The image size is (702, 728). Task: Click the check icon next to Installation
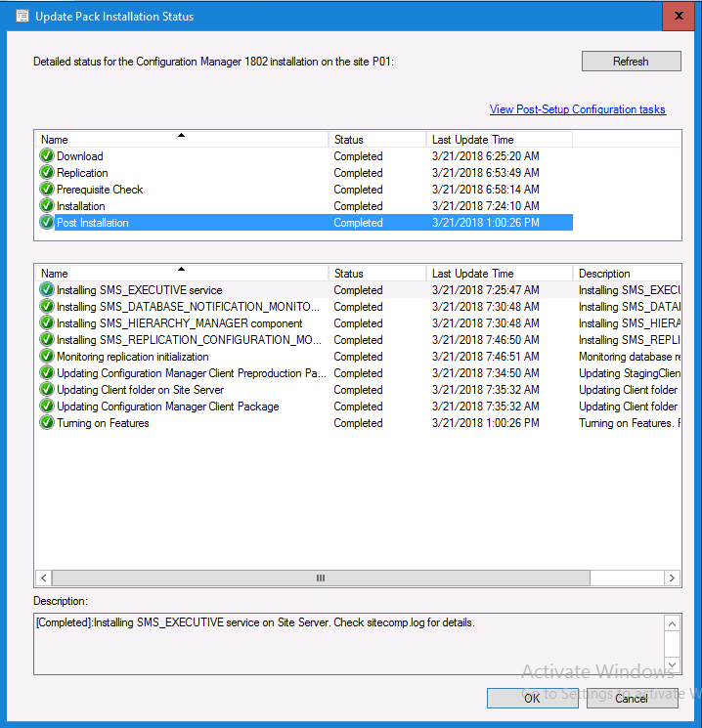47,205
